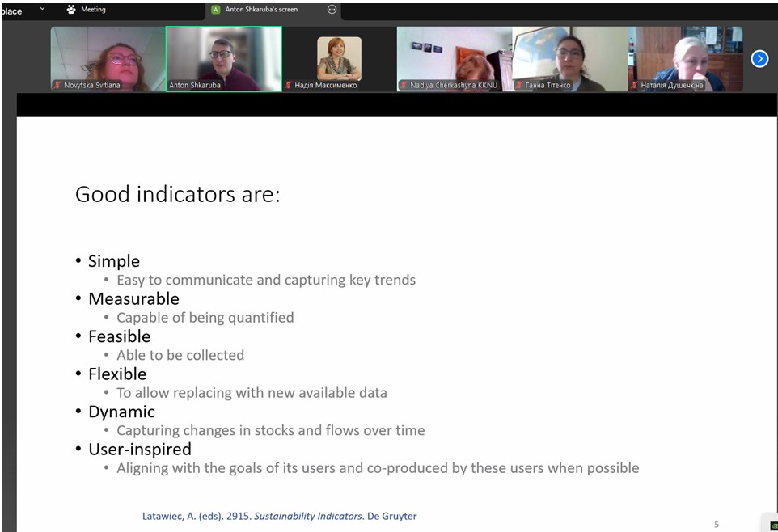Select Anton Shkaruba's video thumbnail

coord(224,57)
